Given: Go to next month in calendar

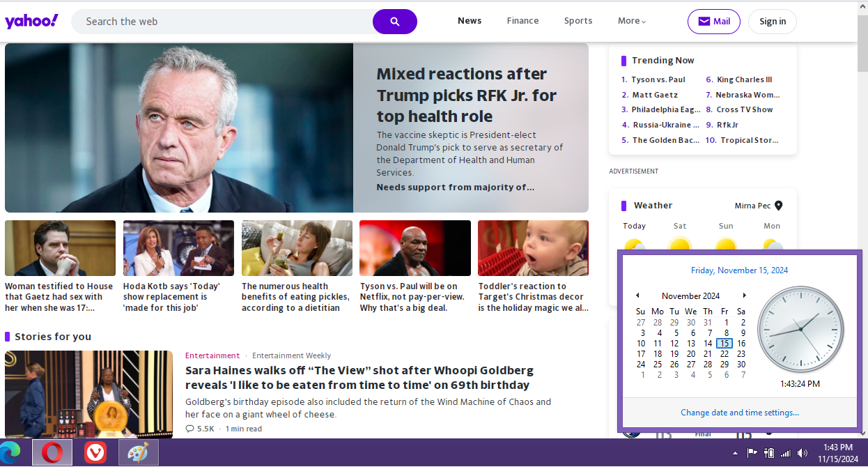Looking at the screenshot, I should [744, 296].
